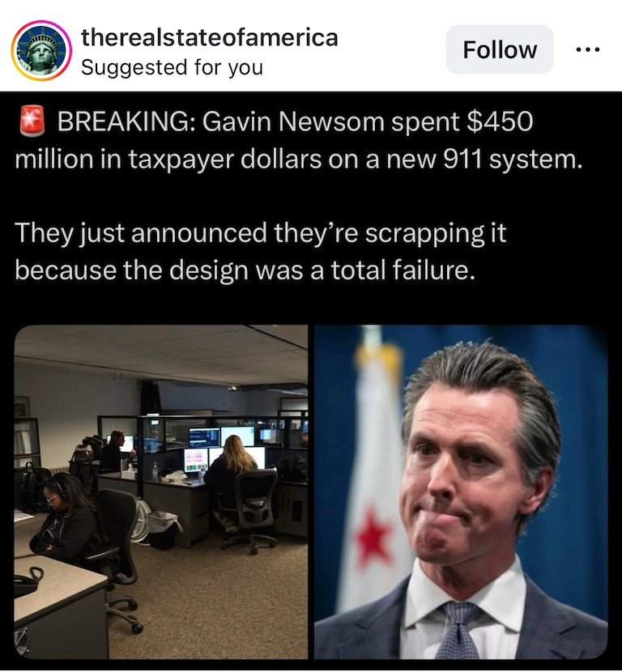
Task: Click the red siren emoji
Action: [x=32, y=121]
